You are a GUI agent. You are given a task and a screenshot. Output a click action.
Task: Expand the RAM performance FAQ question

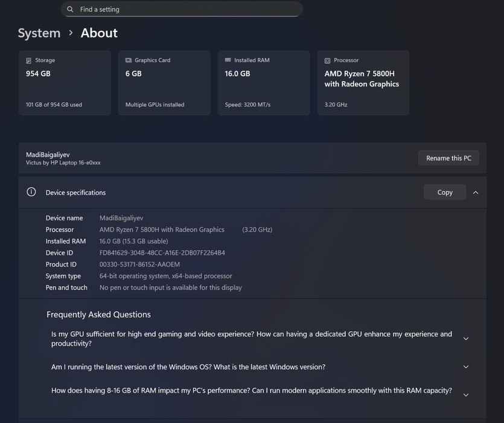coord(465,395)
